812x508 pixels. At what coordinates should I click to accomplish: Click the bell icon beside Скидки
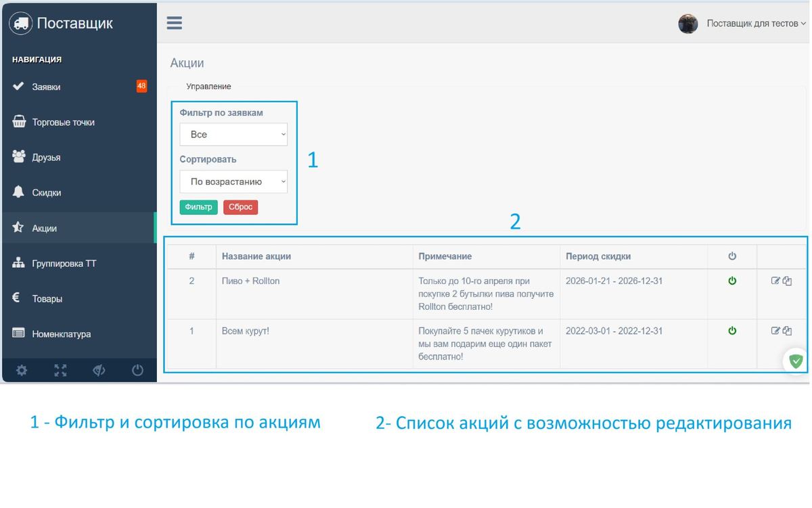pos(19,192)
